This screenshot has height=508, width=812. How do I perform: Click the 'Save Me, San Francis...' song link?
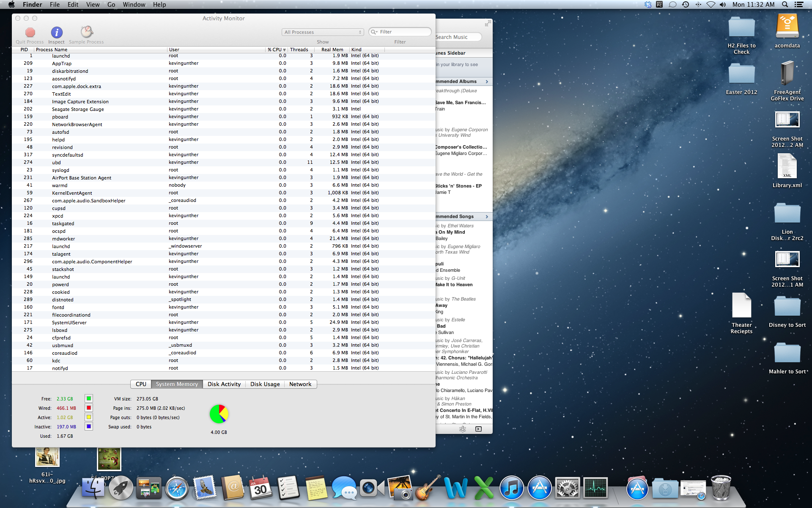click(x=459, y=102)
